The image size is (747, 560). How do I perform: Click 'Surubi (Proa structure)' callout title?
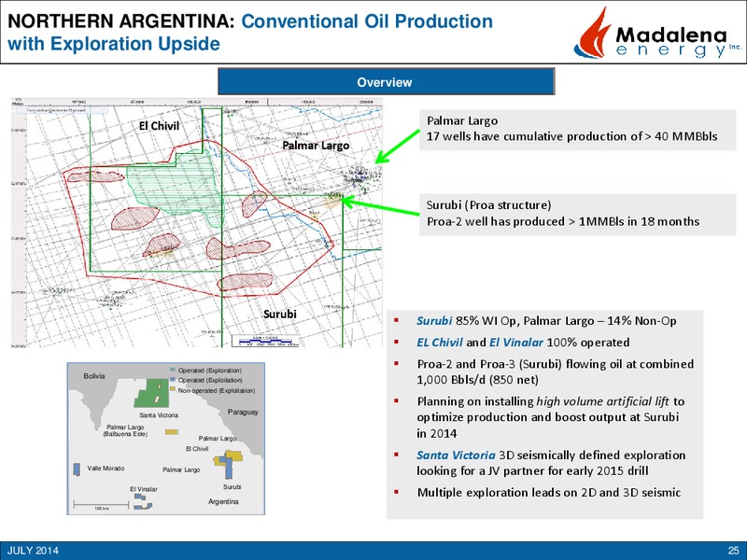tap(488, 205)
